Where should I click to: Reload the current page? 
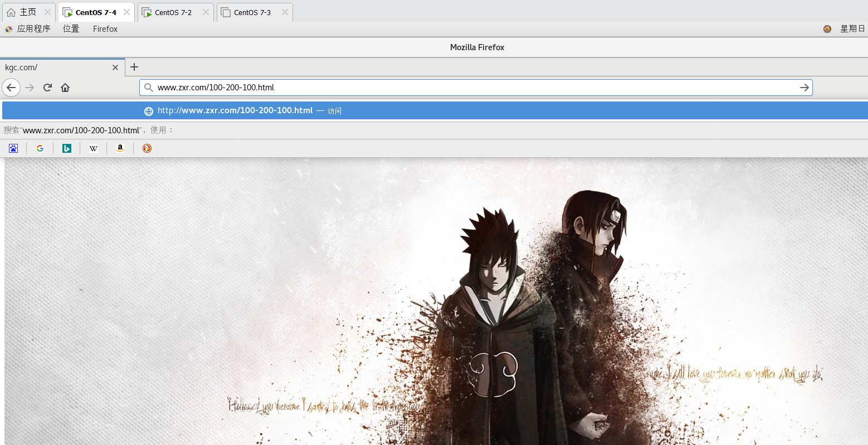pos(47,87)
